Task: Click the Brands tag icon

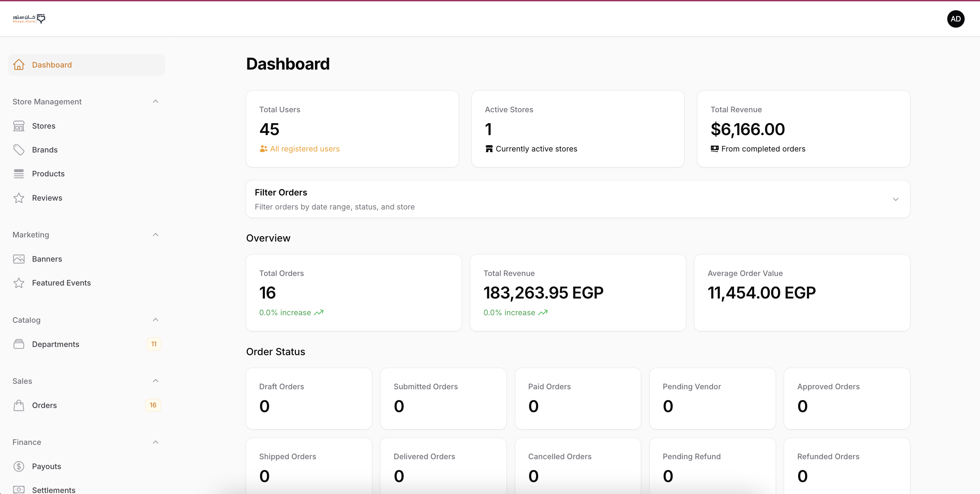Action: click(x=19, y=150)
